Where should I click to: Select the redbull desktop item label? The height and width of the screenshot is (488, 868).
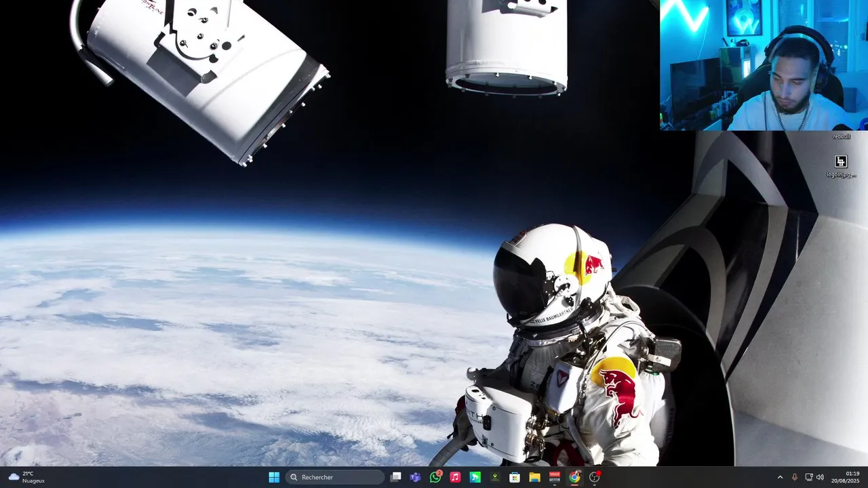(x=842, y=136)
